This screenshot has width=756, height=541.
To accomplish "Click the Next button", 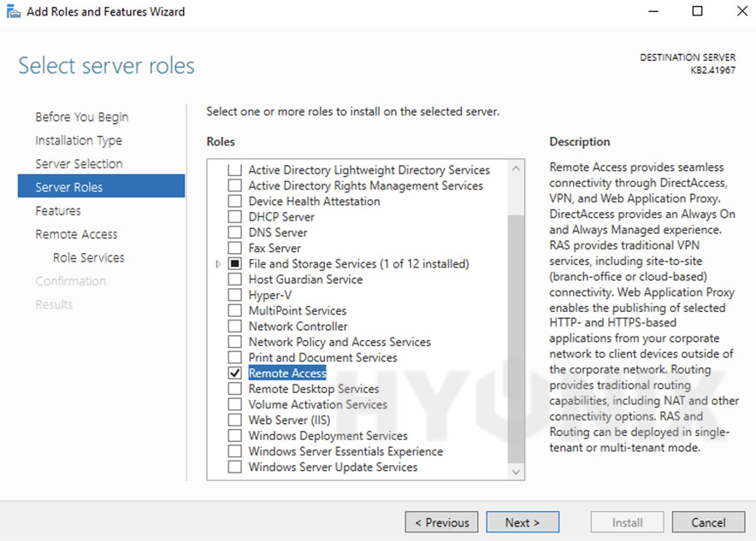I will pos(523,521).
